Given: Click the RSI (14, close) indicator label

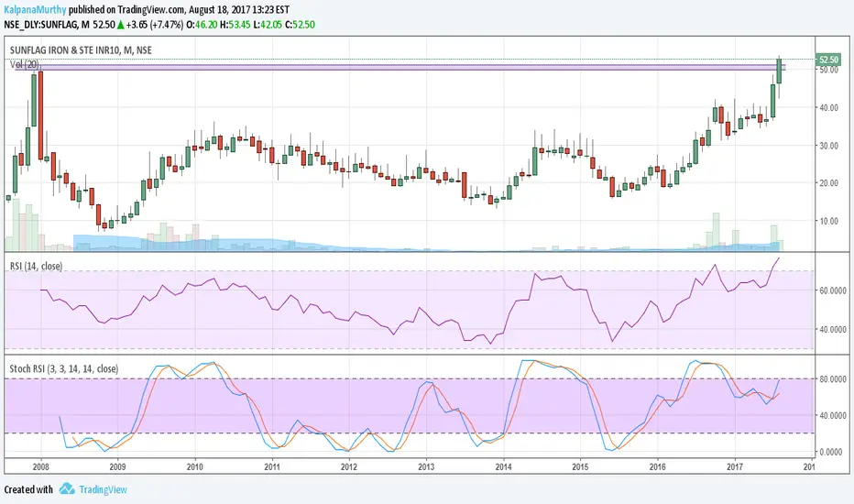Looking at the screenshot, I should tap(36, 266).
